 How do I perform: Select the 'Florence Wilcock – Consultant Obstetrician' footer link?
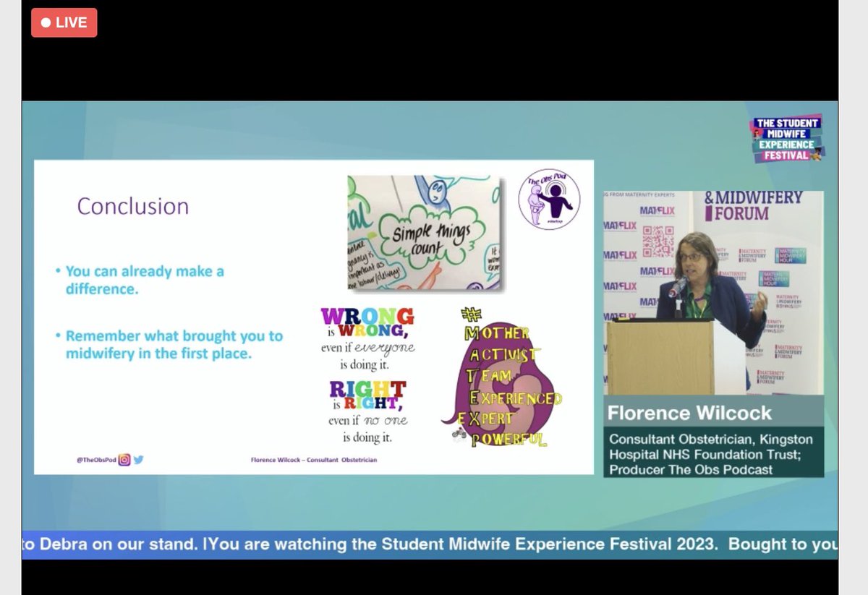pyautogui.click(x=314, y=460)
